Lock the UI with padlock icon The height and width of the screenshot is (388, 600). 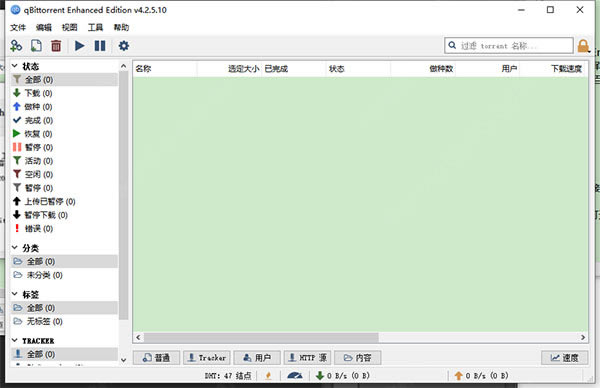point(583,46)
